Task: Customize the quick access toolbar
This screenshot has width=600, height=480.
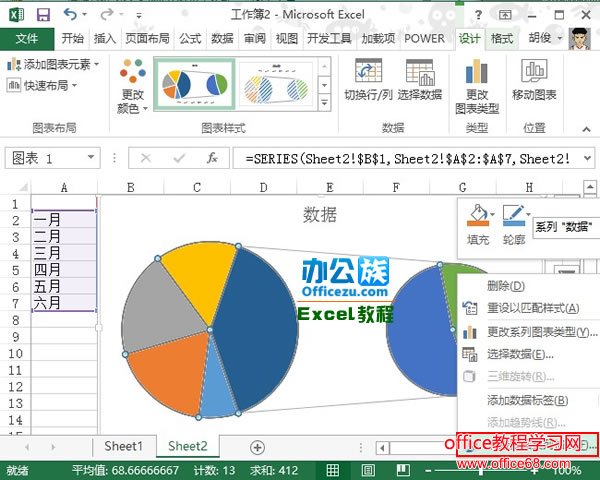Action: 139,16
